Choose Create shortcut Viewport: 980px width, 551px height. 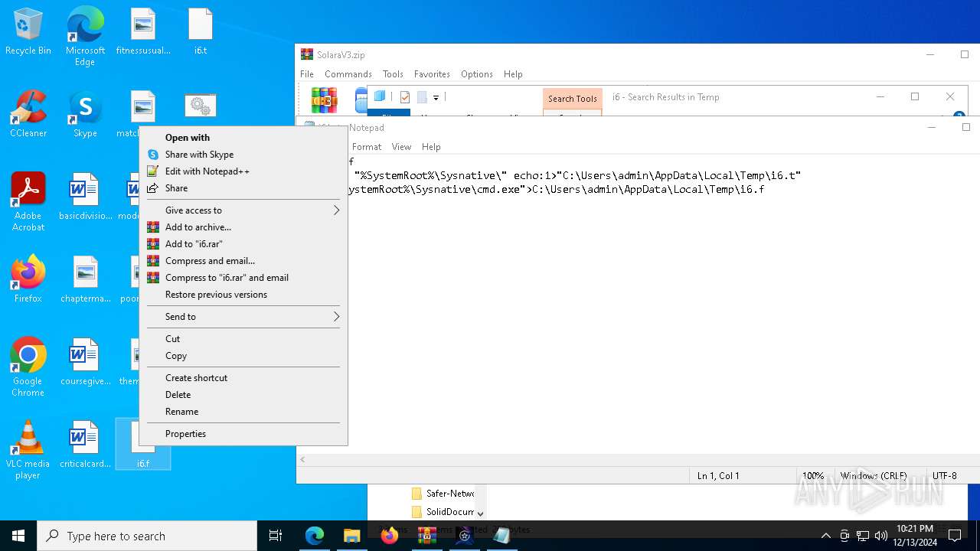[x=243, y=378]
